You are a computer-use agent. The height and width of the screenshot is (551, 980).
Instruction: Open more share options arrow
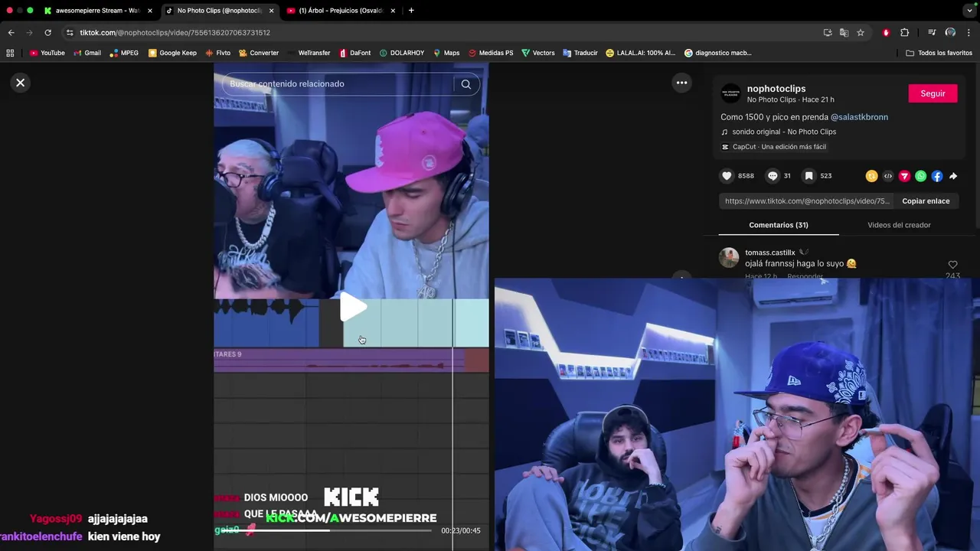953,176
